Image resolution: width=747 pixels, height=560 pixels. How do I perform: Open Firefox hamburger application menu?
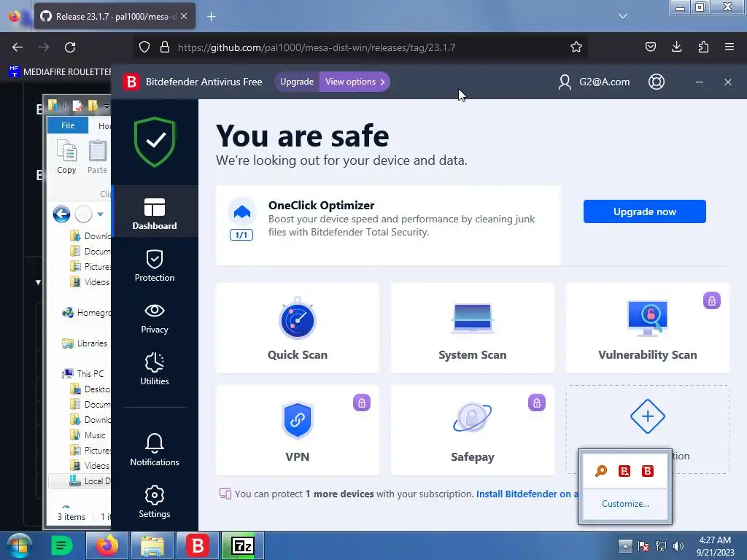click(x=729, y=47)
